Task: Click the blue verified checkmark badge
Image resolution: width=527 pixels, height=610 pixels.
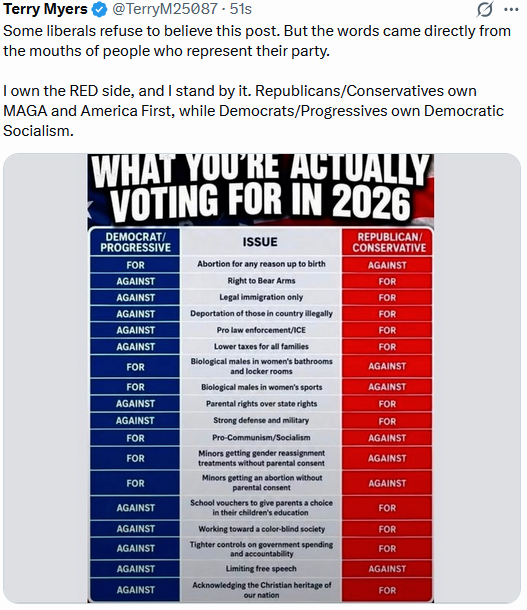Action: tap(100, 9)
